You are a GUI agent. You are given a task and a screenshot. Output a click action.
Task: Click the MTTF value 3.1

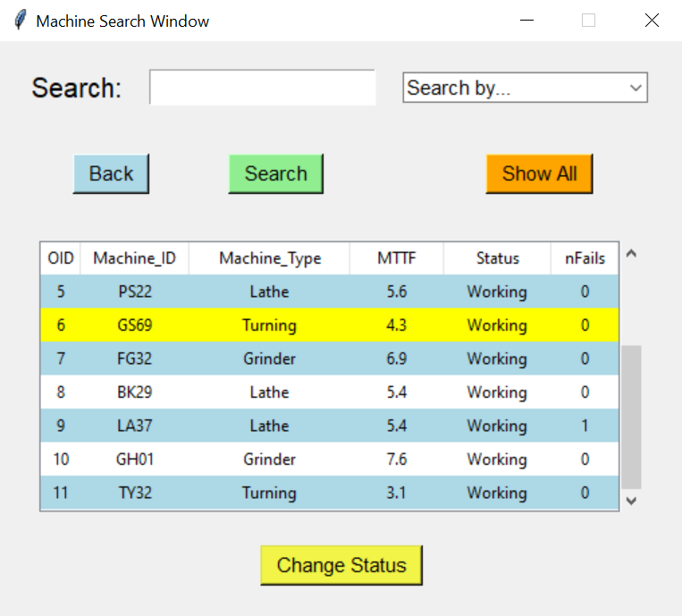(397, 493)
